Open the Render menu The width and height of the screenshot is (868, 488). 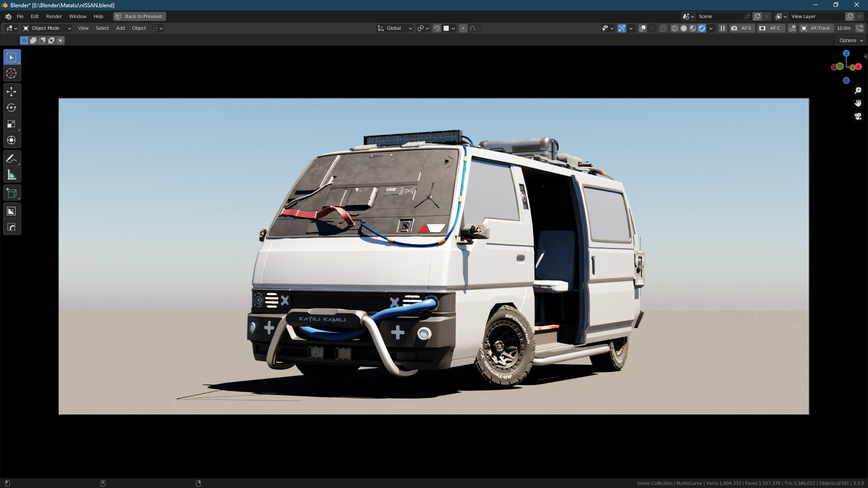tap(54, 16)
